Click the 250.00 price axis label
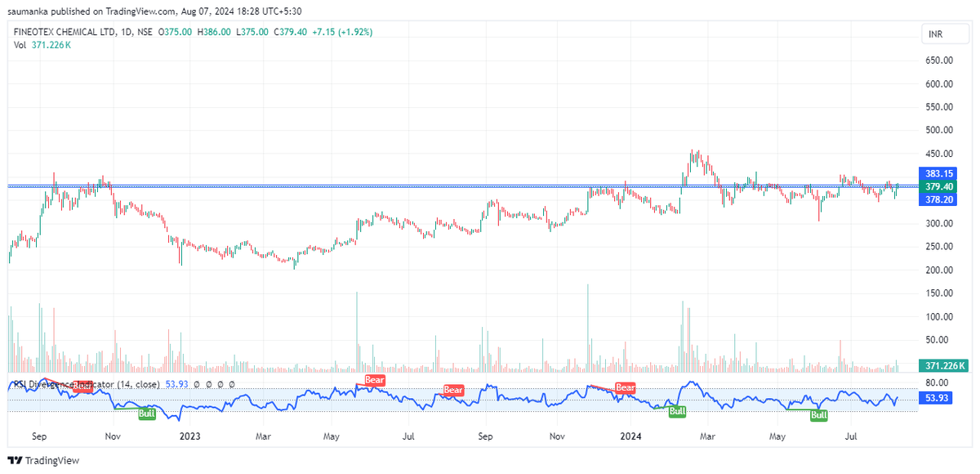980x474 pixels. [939, 247]
